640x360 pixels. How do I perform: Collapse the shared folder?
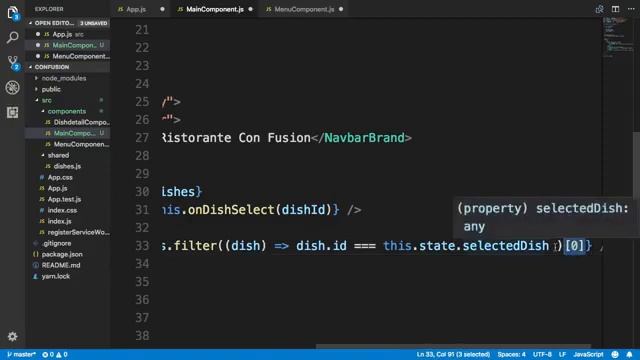tap(58, 155)
